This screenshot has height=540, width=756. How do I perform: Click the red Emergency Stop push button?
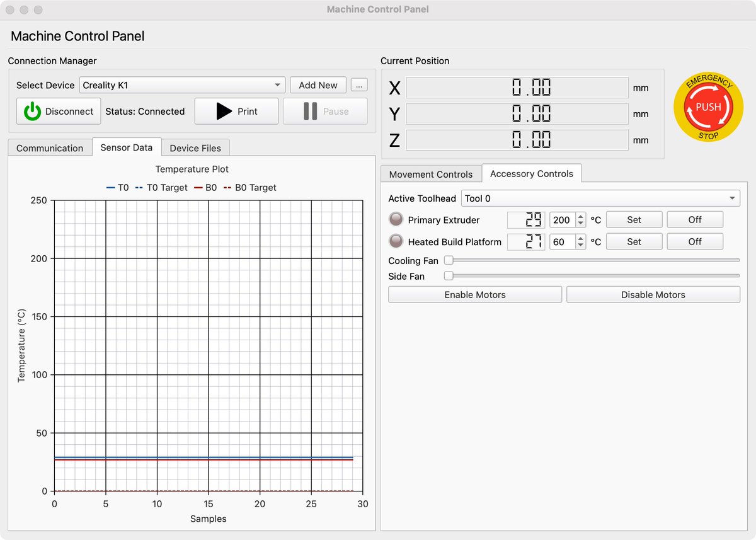(708, 107)
